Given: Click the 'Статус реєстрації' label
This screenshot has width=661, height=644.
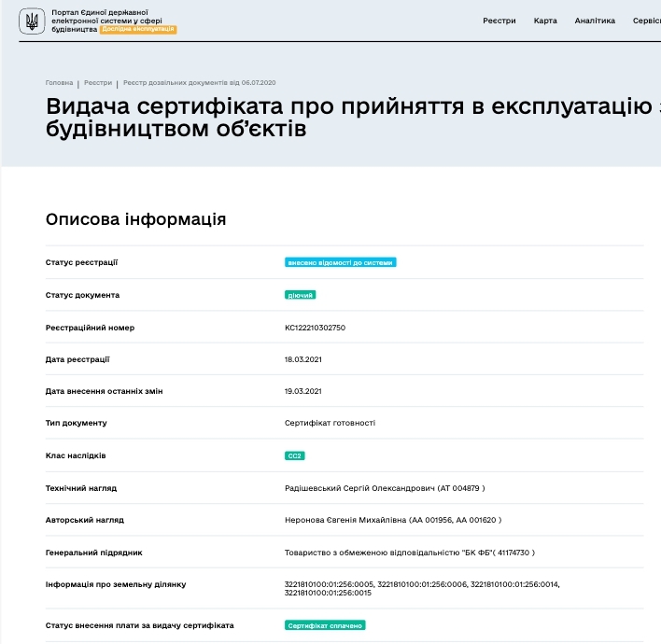Looking at the screenshot, I should pos(81,262).
